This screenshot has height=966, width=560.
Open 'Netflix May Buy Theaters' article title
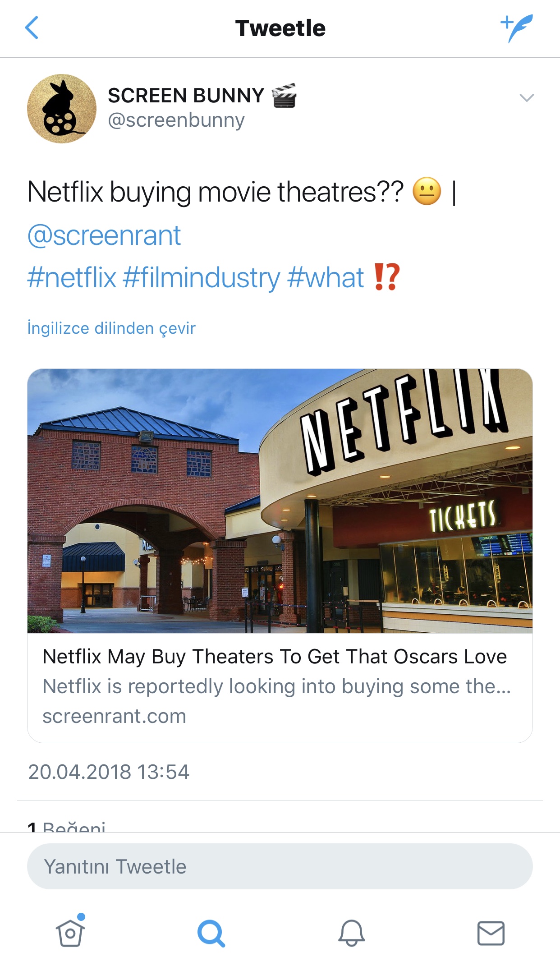click(274, 657)
